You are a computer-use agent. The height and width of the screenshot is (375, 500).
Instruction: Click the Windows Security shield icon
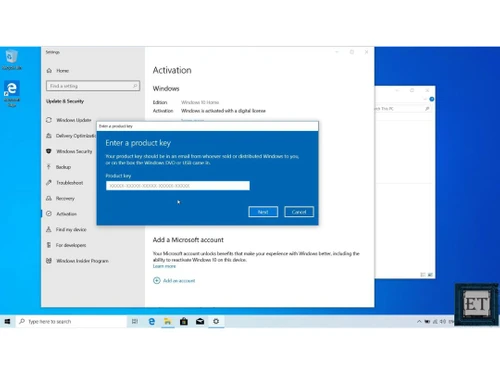tap(49, 151)
